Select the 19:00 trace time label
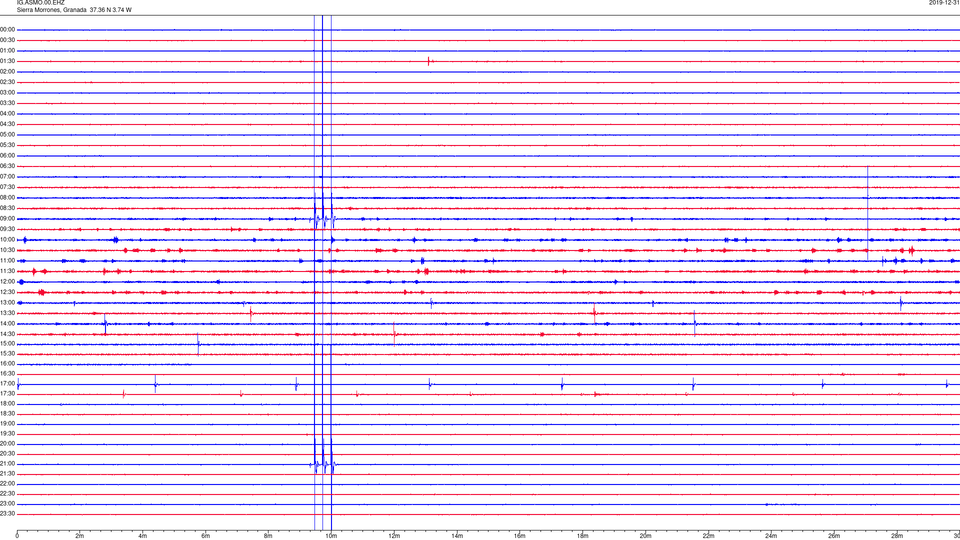Viewport: 960px width, 540px height. point(7,424)
